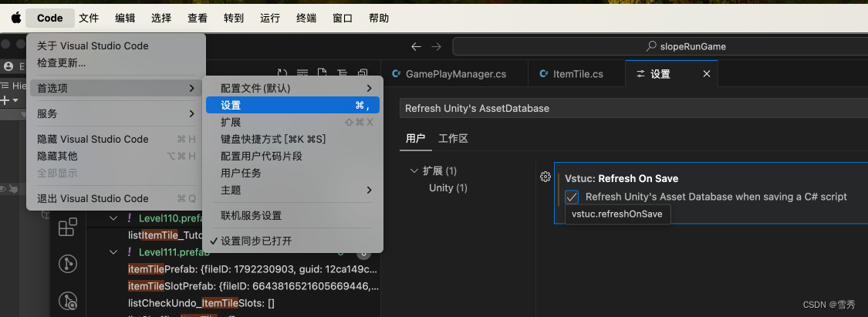Close the 设置 editor tab
868x317 pixels.
point(706,73)
